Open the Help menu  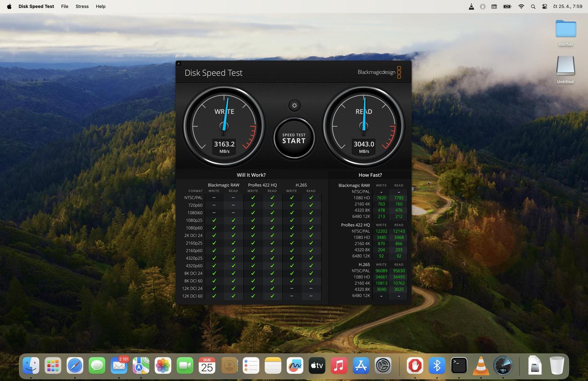click(101, 6)
